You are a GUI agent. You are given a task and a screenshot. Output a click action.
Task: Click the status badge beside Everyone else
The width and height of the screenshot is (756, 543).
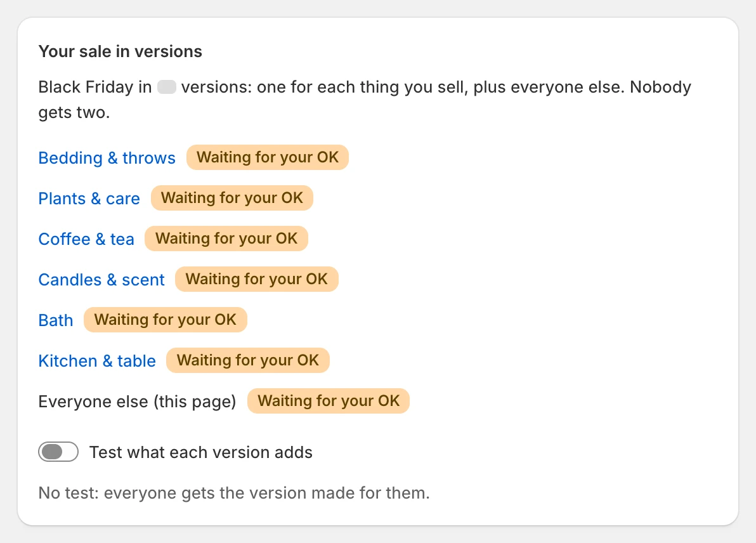329,400
